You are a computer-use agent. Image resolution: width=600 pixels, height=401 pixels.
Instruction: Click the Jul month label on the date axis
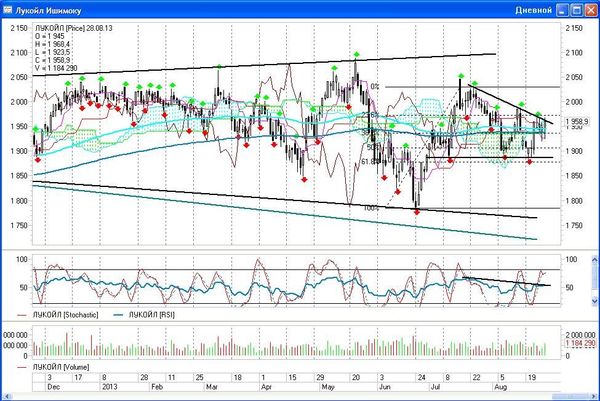(x=435, y=387)
